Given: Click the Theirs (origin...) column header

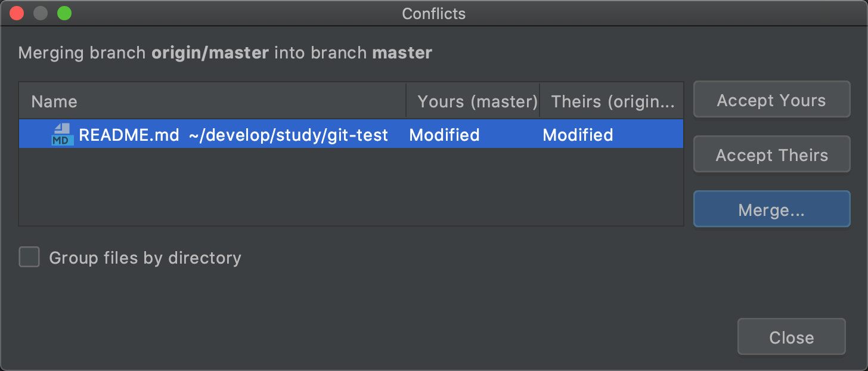Looking at the screenshot, I should point(612,101).
